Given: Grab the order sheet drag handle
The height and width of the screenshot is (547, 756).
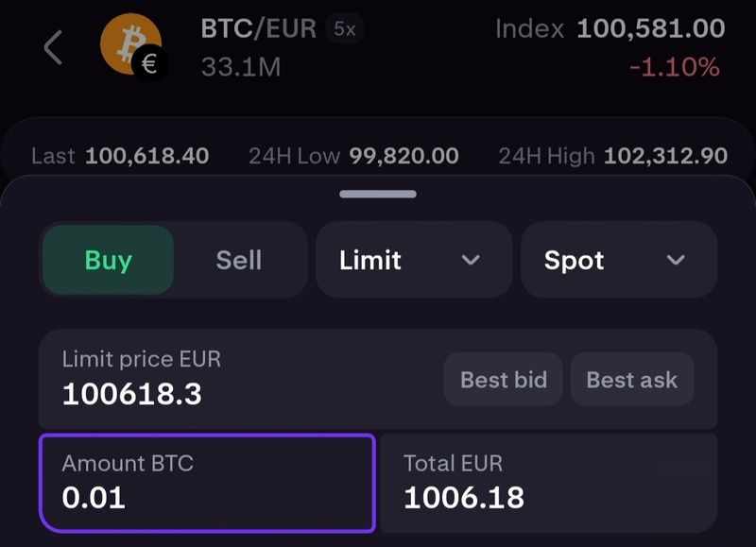Looking at the screenshot, I should click(378, 194).
